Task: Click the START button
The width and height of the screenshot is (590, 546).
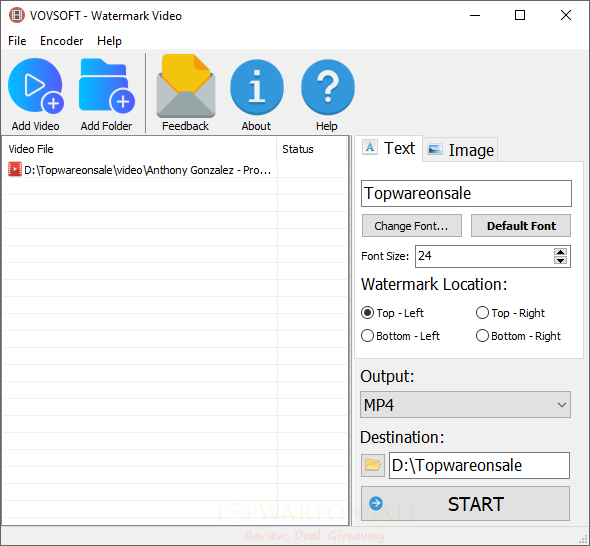Action: pyautogui.click(x=465, y=503)
